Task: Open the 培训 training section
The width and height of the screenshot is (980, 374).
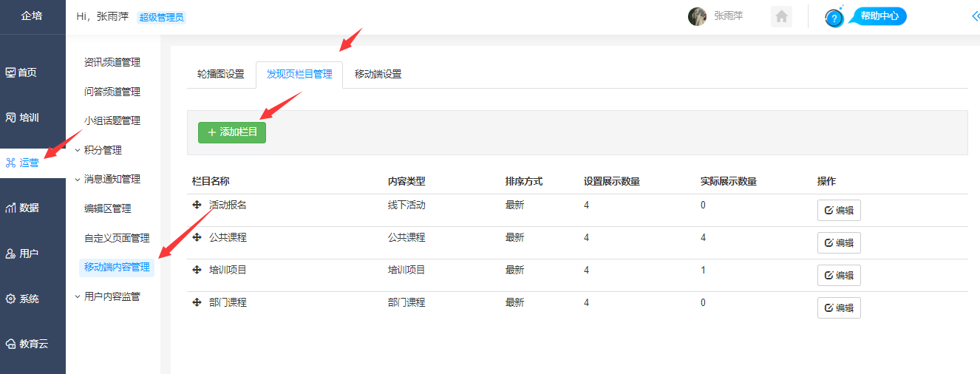Action: 22,118
